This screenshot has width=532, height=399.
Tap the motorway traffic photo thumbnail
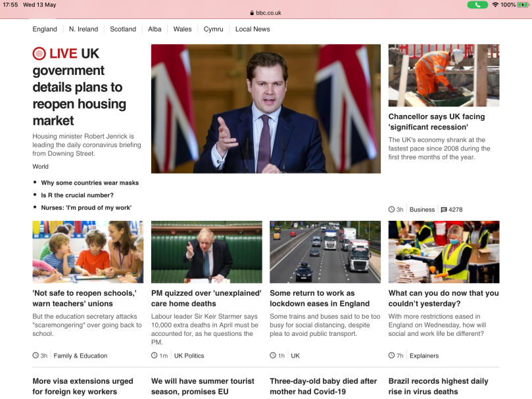click(325, 252)
